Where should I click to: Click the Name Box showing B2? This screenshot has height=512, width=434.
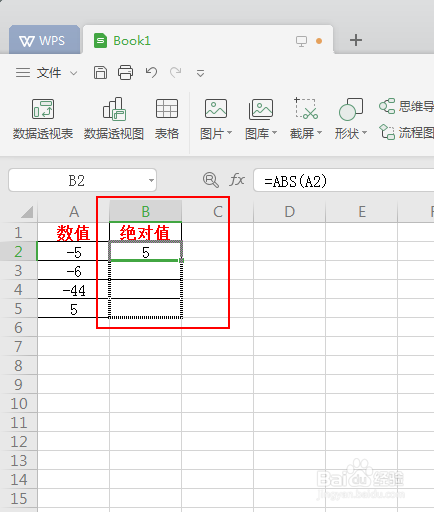click(x=77, y=180)
